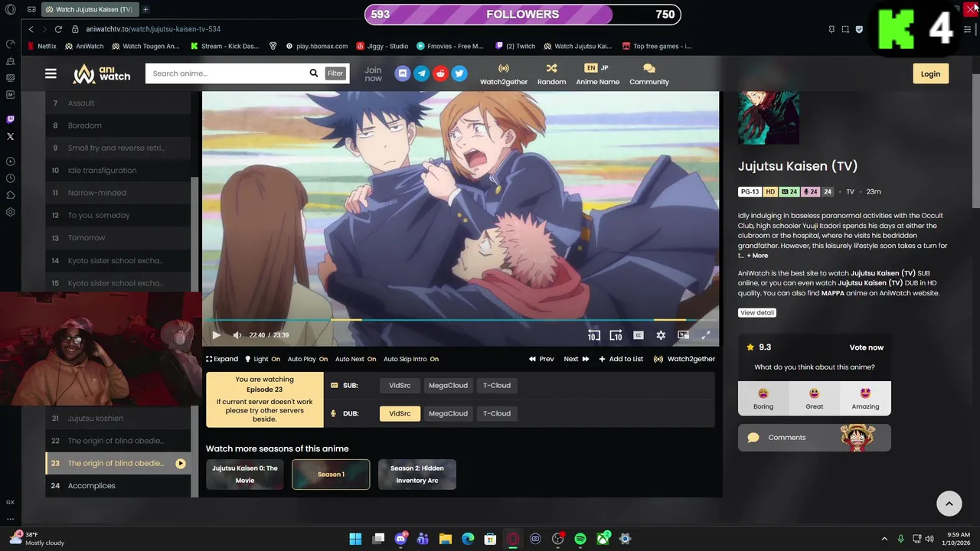Open Watch2gether below the player

(x=684, y=359)
